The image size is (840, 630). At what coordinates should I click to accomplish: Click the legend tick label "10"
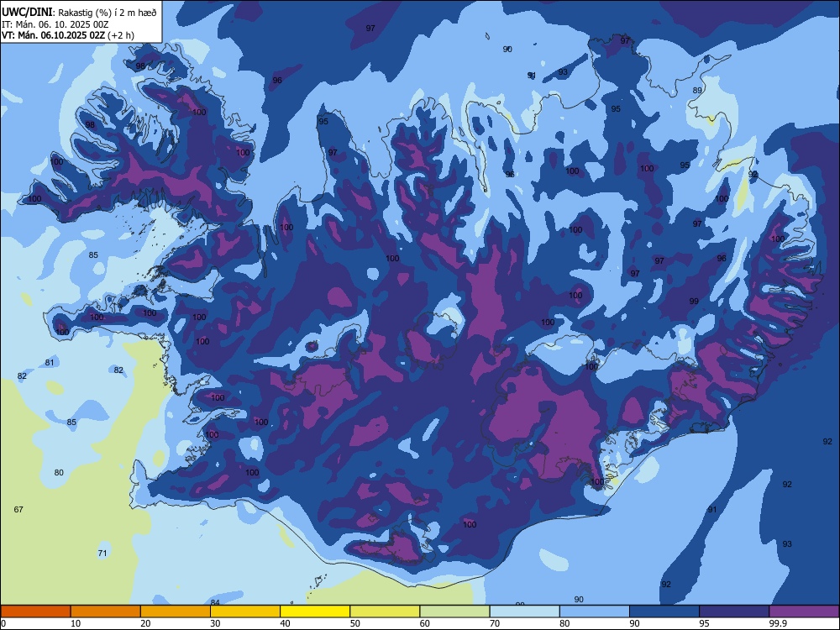(76, 623)
